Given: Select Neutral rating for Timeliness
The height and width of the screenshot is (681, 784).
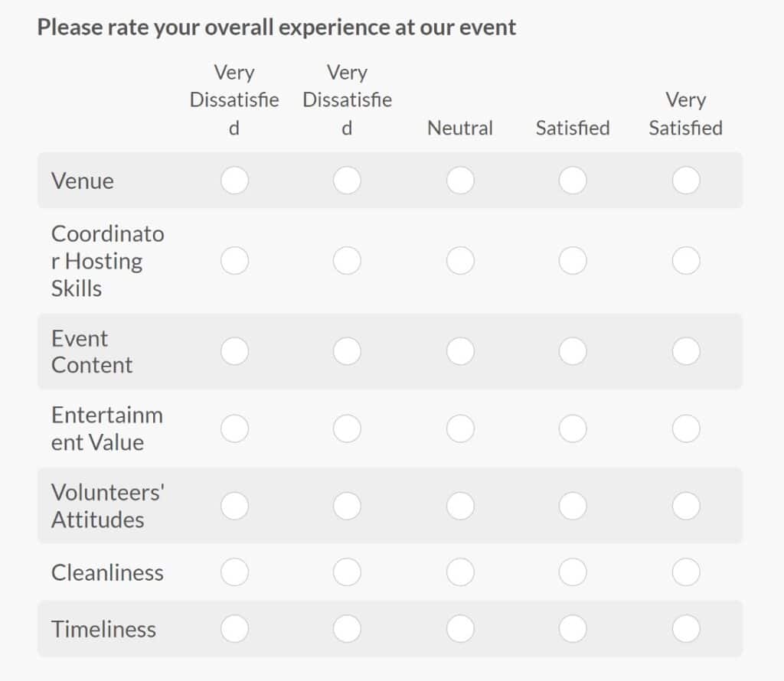Looking at the screenshot, I should click(460, 628).
